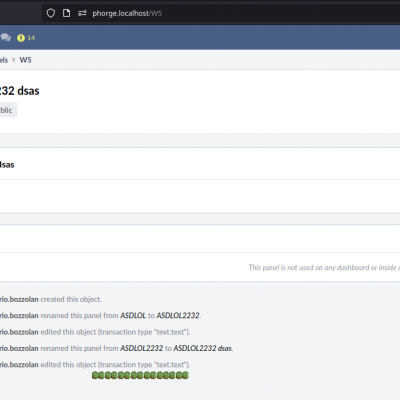Open the chat messages bubble icon
400x400 pixels.
tap(5, 38)
